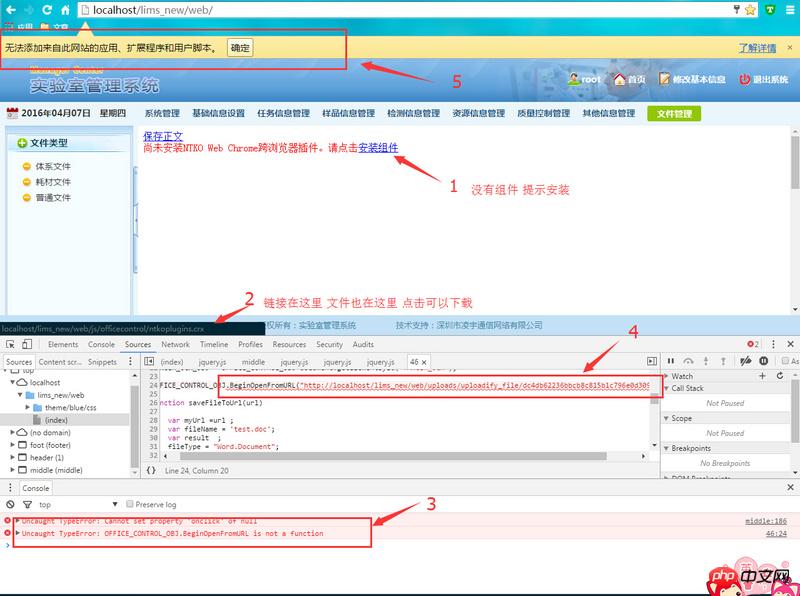Image resolution: width=800 pixels, height=596 pixels.
Task: Toggle pause on exceptions icon
Action: (764, 361)
